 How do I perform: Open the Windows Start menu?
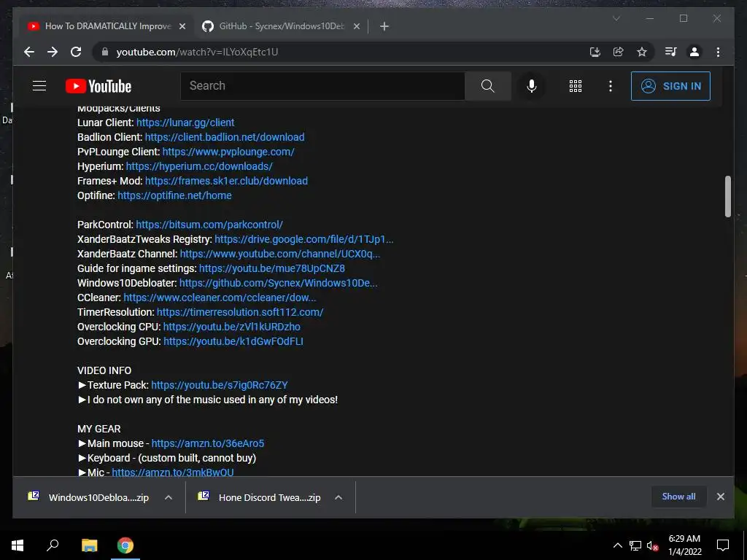(x=18, y=545)
